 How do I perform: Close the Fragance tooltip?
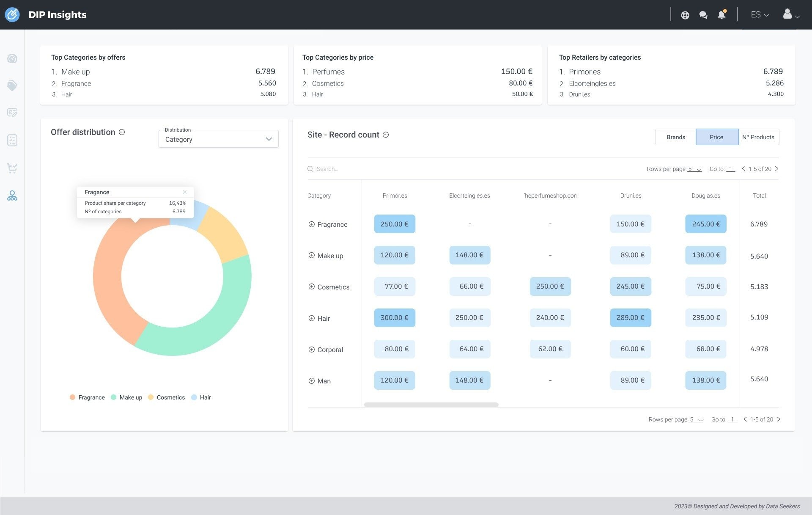[x=184, y=192]
